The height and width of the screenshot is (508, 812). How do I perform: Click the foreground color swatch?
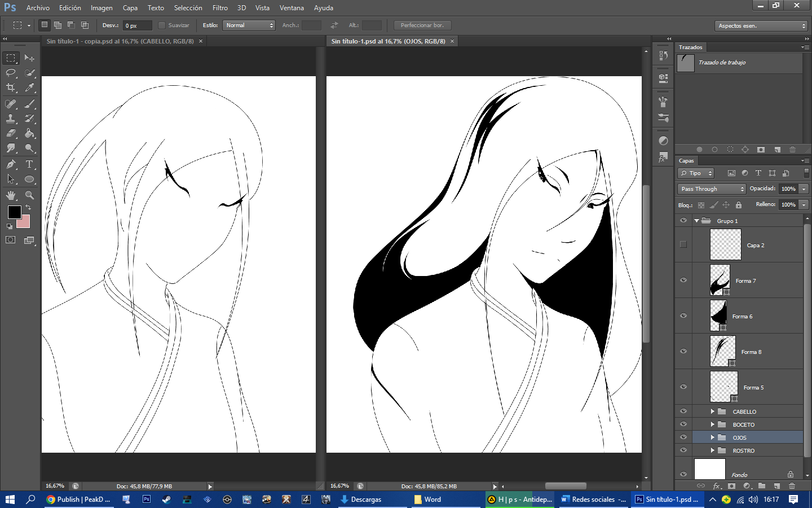click(14, 212)
